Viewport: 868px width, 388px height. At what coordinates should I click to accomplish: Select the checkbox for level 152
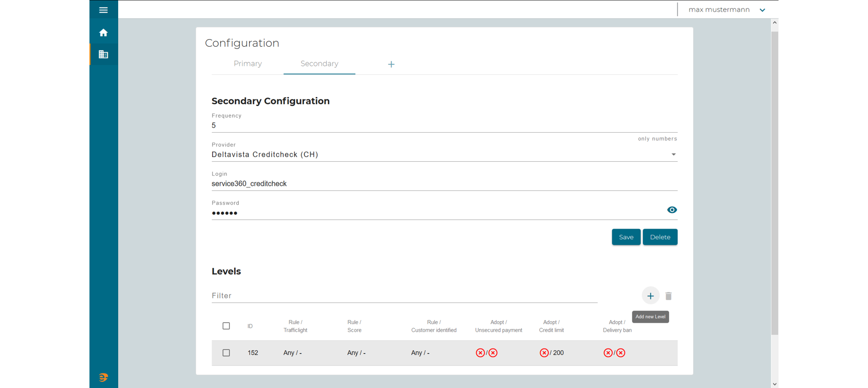[226, 353]
